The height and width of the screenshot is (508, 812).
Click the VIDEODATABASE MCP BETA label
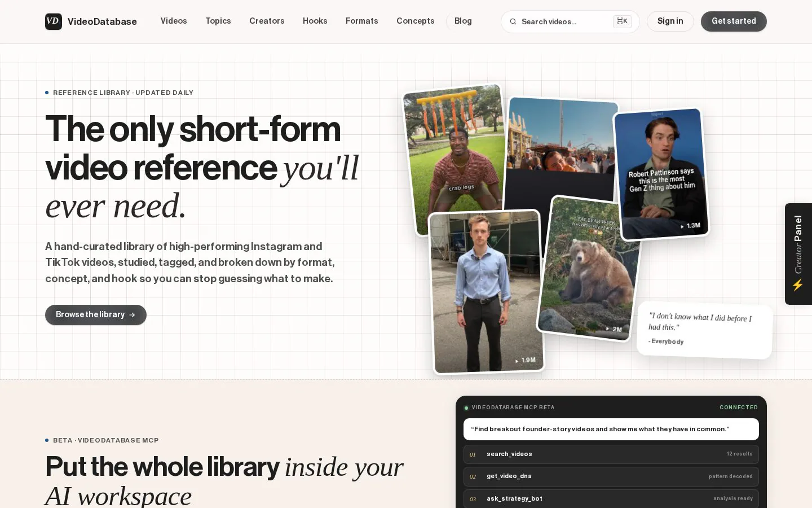pyautogui.click(x=513, y=408)
